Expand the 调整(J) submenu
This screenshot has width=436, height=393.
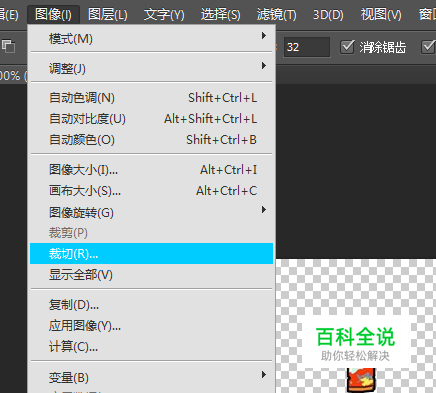[x=152, y=69]
